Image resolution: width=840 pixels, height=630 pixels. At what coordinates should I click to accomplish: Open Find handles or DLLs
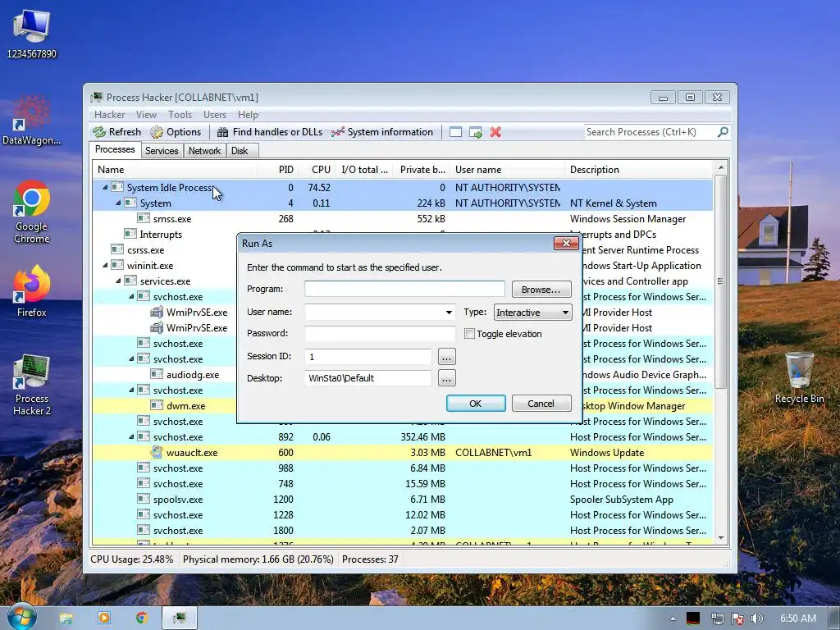tap(269, 132)
